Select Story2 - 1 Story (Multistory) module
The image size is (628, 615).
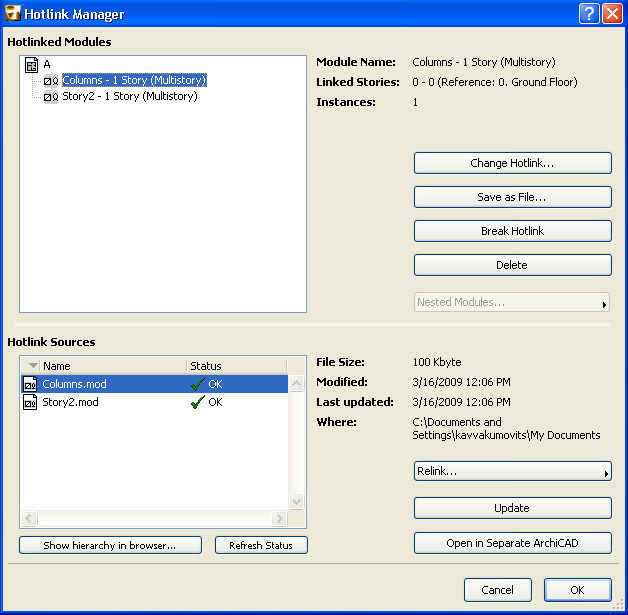[130, 96]
